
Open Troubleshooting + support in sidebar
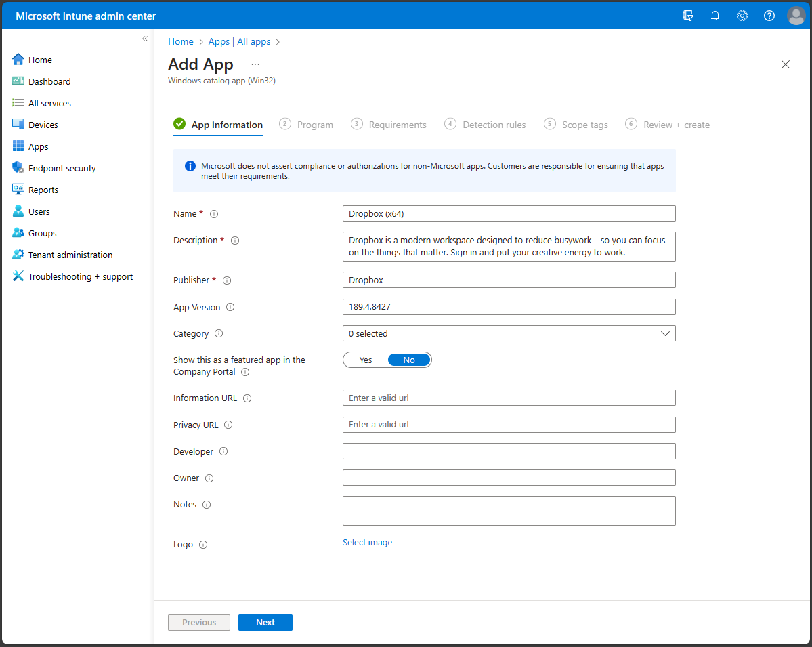80,276
